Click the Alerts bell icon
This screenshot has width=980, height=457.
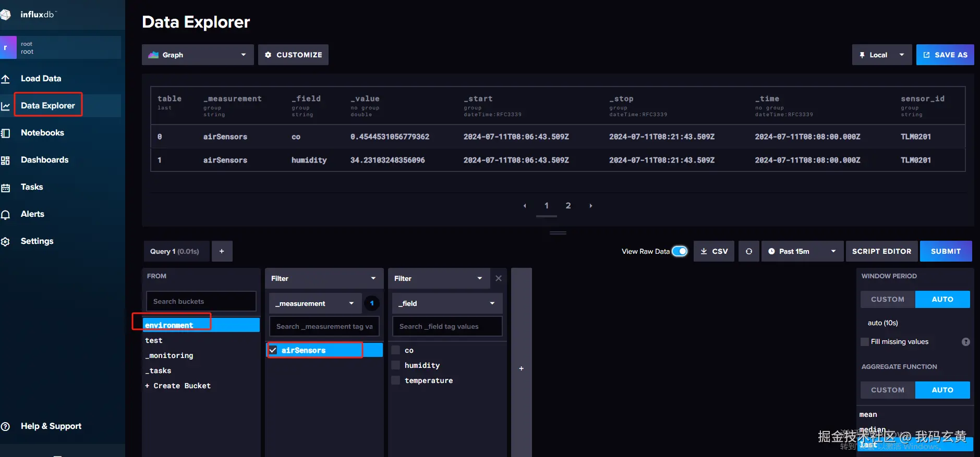[x=5, y=215]
